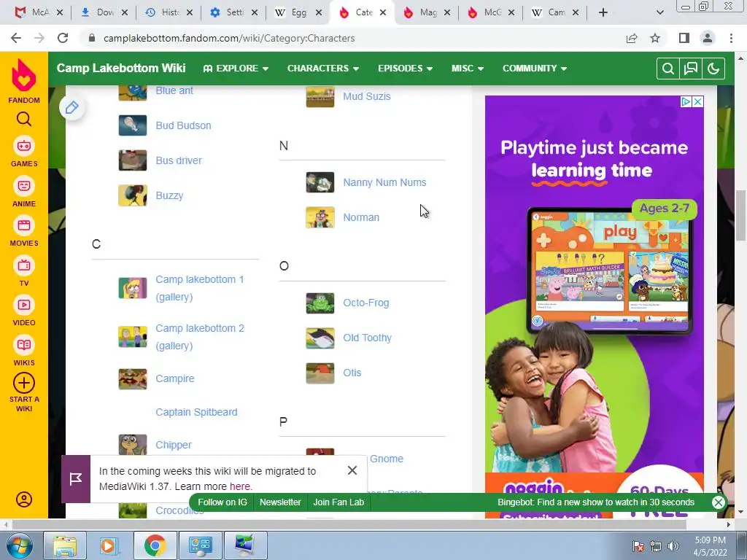Open the Octo-Frog character link
The height and width of the screenshot is (560, 747).
click(x=366, y=303)
